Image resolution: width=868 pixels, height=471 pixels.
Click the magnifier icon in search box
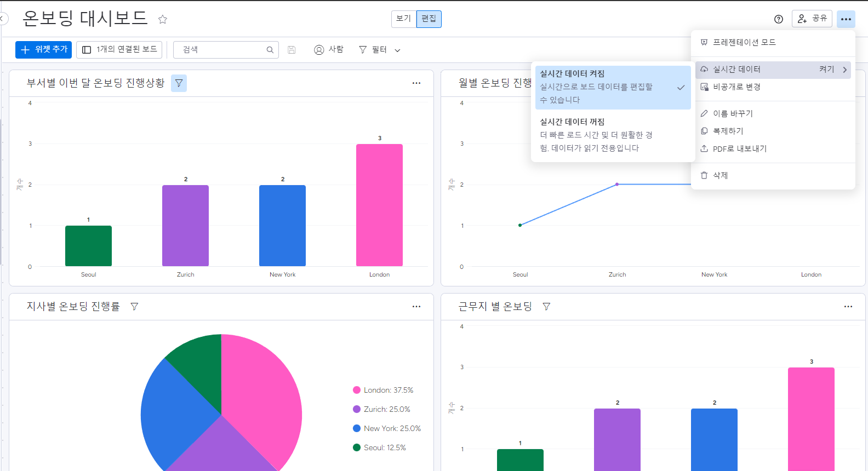pos(270,50)
